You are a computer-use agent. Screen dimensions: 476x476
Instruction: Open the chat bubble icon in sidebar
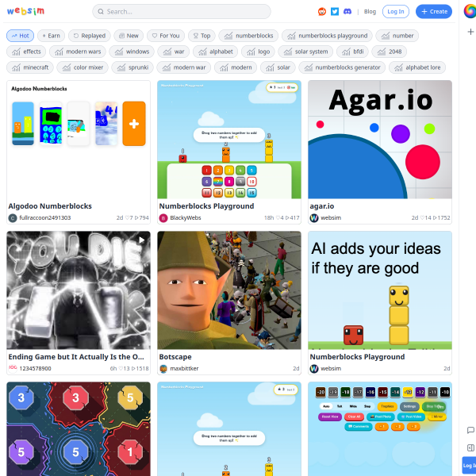tap(470, 430)
